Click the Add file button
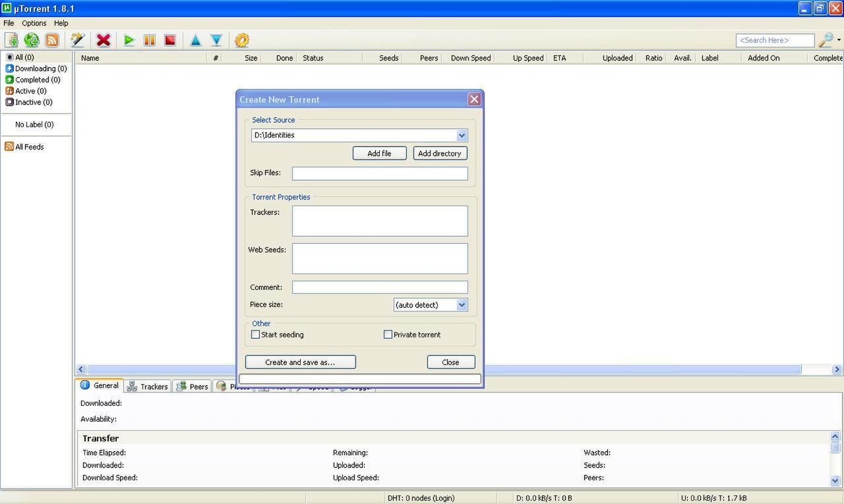844x504 pixels. 379,154
